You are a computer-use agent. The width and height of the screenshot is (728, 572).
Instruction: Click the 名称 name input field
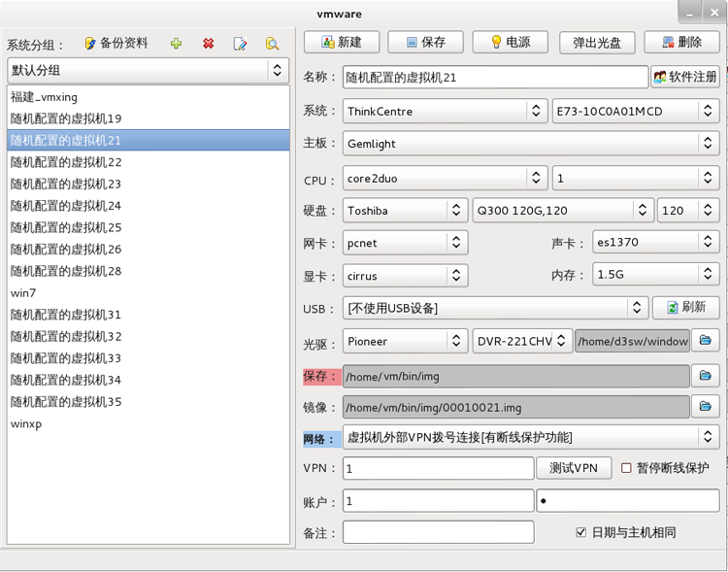coord(495,77)
